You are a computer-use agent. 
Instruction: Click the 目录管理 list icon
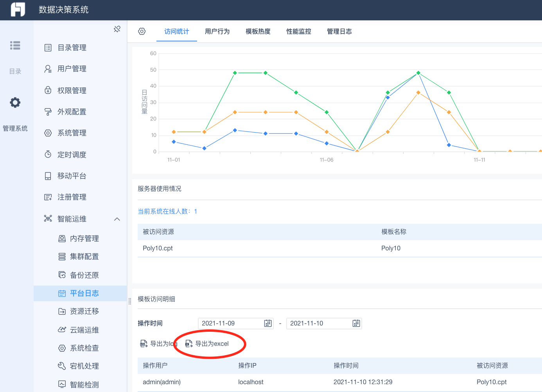point(48,48)
